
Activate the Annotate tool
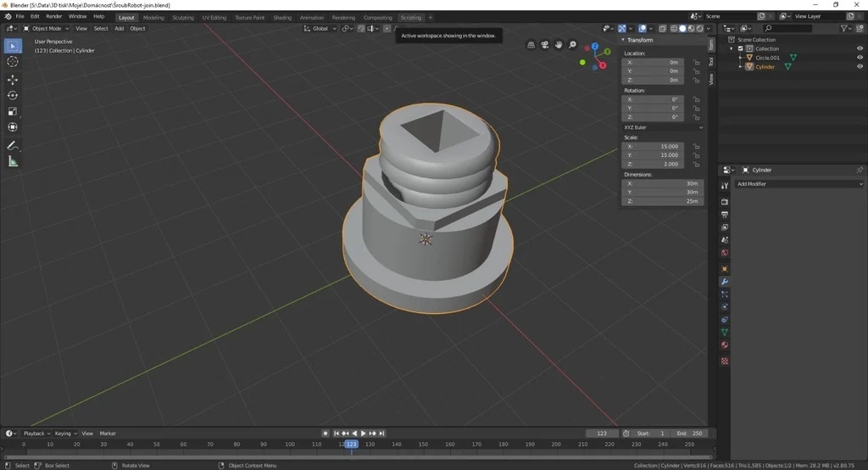tap(13, 146)
